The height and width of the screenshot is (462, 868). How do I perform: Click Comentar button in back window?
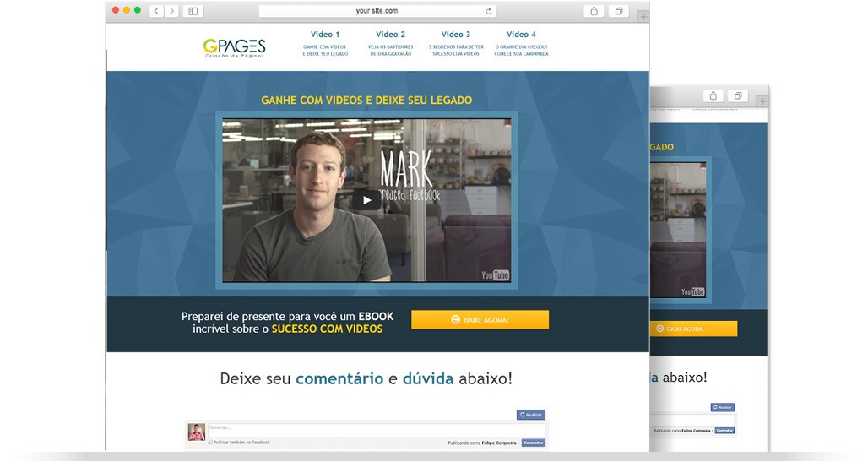724,431
